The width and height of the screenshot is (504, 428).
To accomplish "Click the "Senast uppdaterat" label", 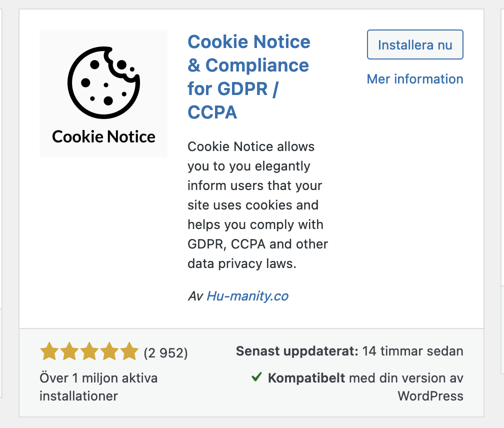I will (x=297, y=351).
